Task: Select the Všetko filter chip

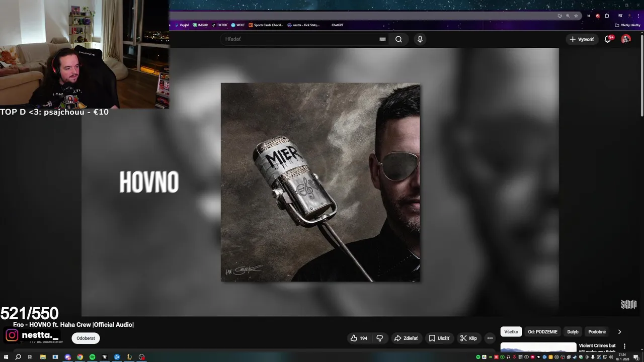Action: tap(511, 332)
